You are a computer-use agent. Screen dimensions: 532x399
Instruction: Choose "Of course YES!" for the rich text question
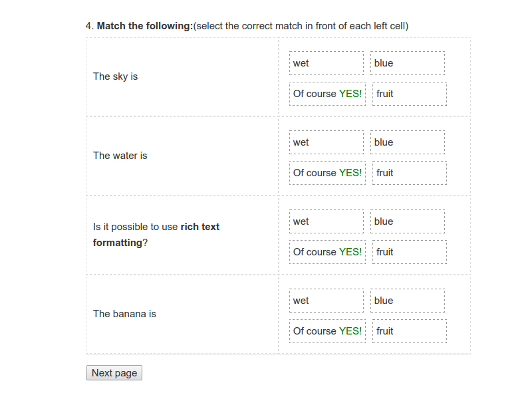click(327, 252)
